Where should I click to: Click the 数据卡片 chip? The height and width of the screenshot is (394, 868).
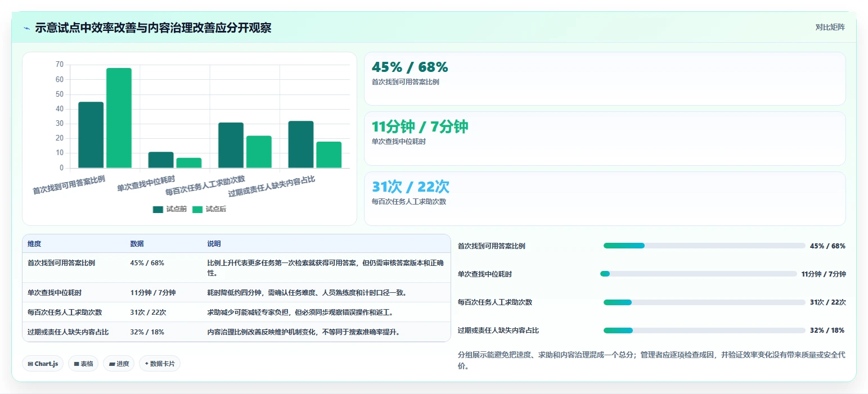[x=160, y=364]
